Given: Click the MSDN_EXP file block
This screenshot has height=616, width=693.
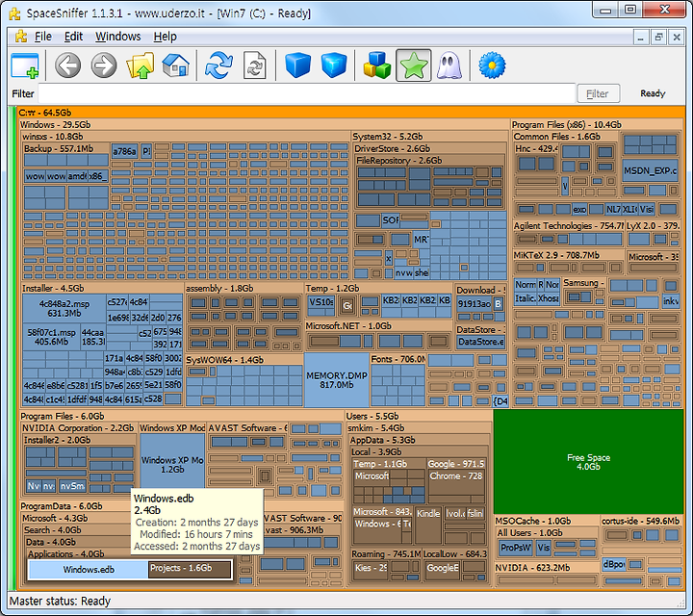Looking at the screenshot, I should 650,170.
